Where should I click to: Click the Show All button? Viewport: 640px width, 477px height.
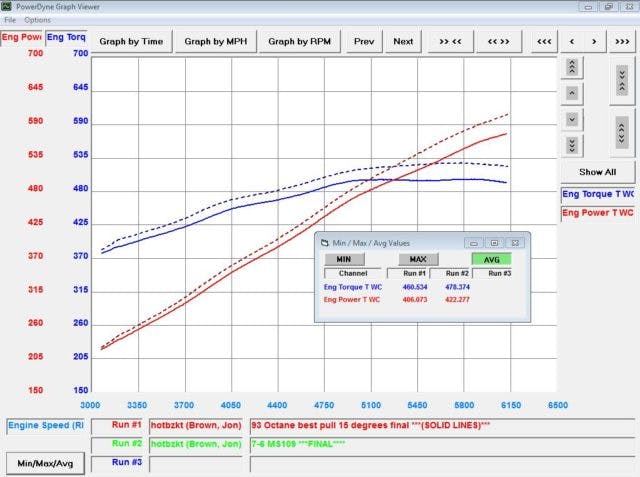[x=597, y=172]
